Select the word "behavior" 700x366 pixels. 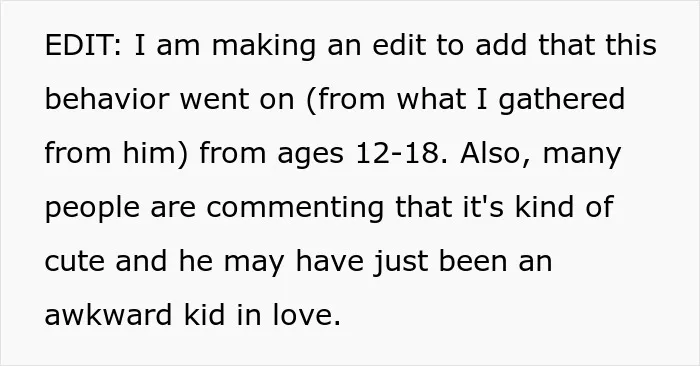click(x=107, y=99)
